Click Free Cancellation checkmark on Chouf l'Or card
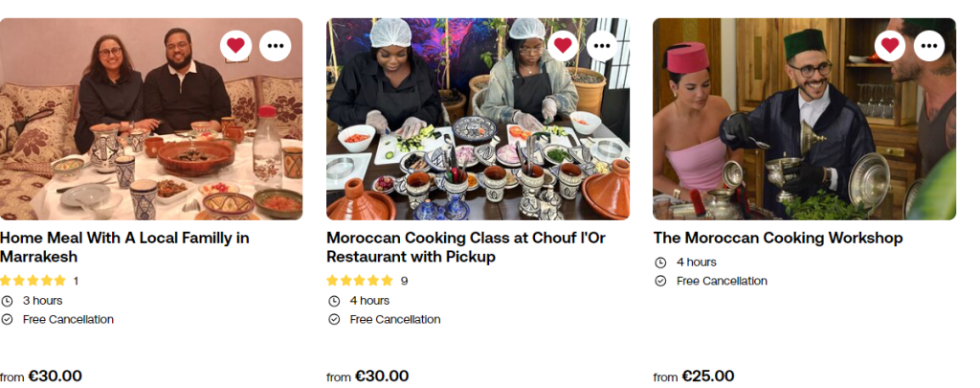980x388 pixels. coord(334,320)
